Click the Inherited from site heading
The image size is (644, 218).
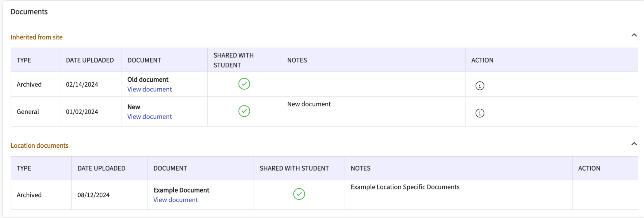point(36,37)
